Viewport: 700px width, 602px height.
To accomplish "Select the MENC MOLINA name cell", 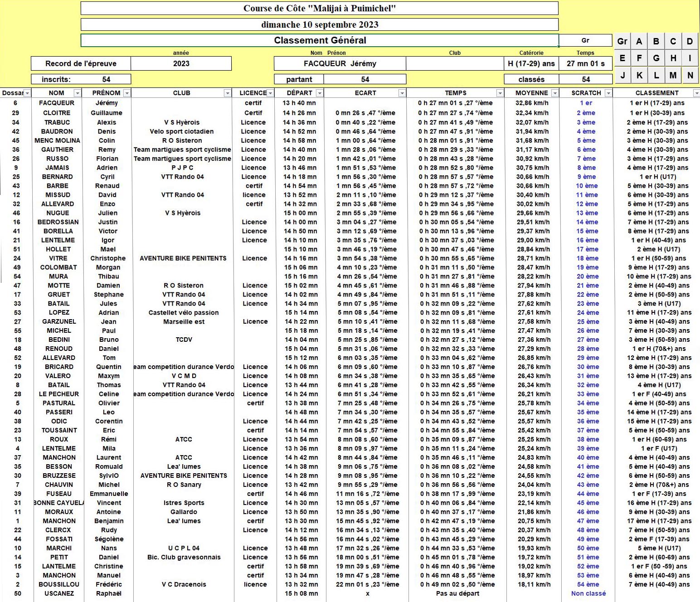I will click(x=57, y=141).
